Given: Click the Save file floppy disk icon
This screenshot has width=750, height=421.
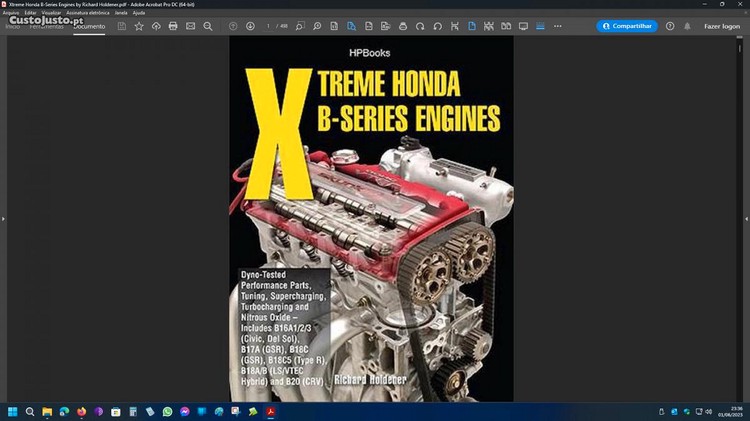Looking at the screenshot, I should (x=122, y=26).
